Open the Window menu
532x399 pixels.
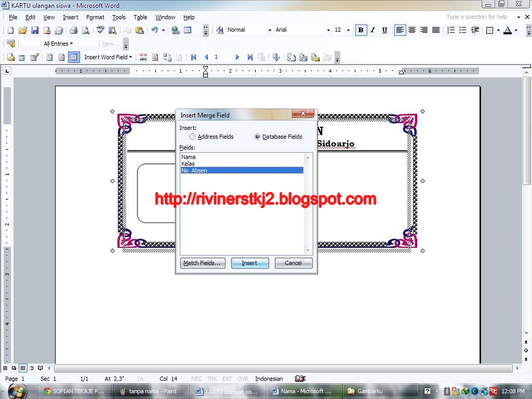165,17
